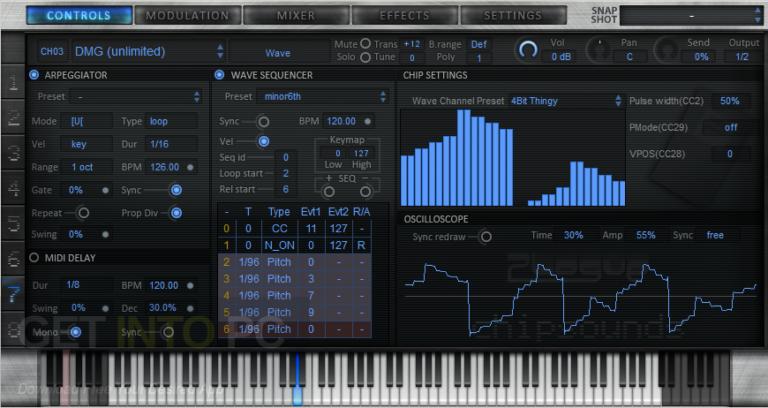Toggle the Mute radio button
768x408 pixels.
click(365, 44)
